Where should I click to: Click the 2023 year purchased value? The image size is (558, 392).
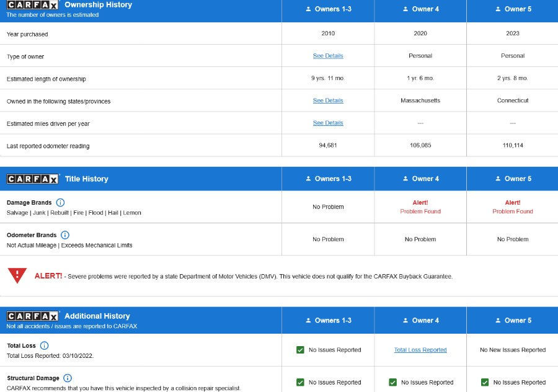[x=513, y=33]
